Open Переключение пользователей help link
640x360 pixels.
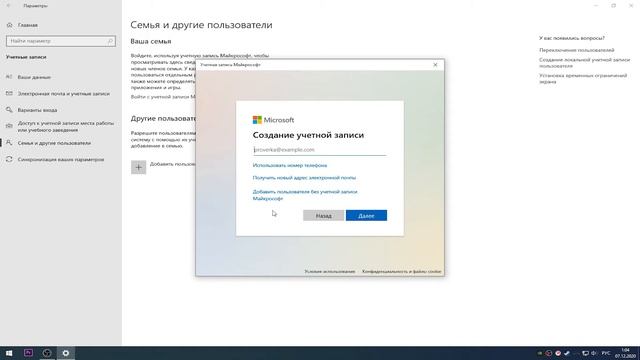point(576,50)
